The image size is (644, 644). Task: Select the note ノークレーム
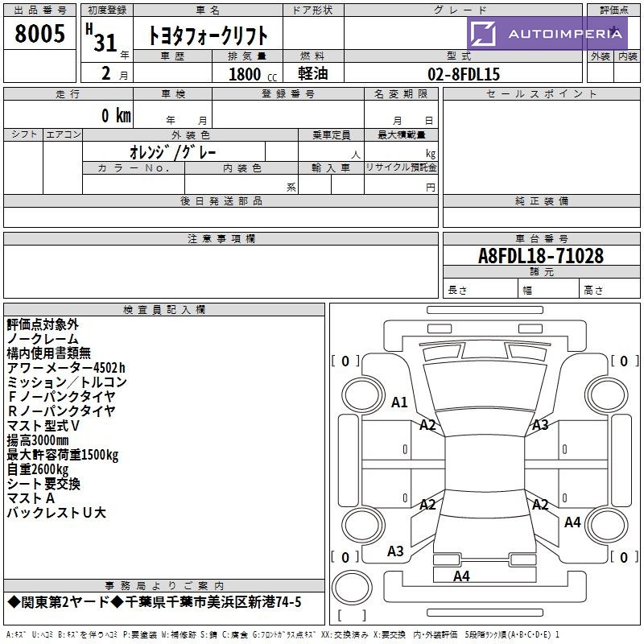coord(43,339)
